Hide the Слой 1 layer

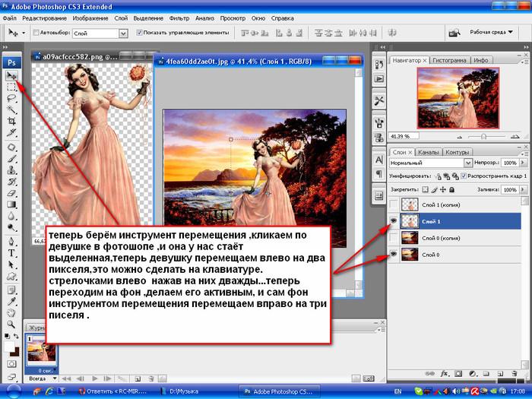[393, 221]
